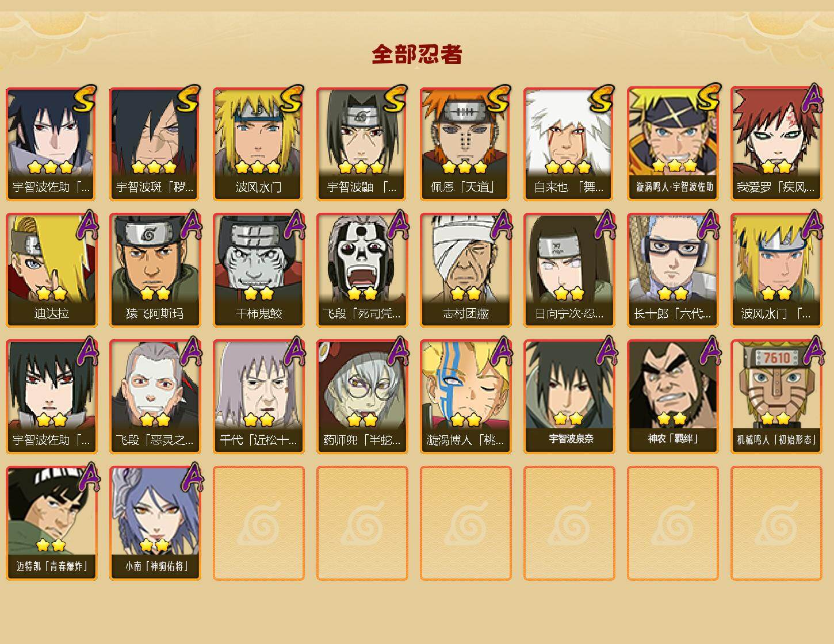Viewport: 834px width, 644px height.
Task: Select the 波风水门 S-rank ninja card
Action: [258, 144]
